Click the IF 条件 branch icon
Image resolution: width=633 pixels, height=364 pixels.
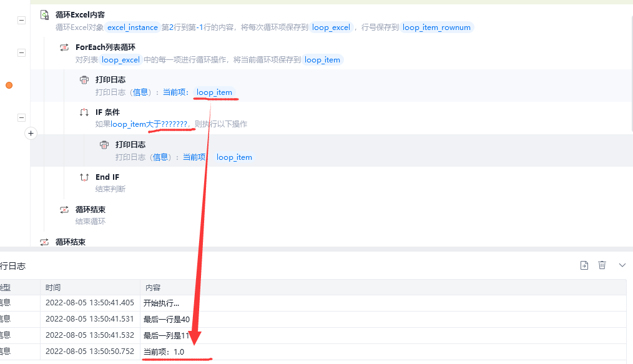[84, 112]
